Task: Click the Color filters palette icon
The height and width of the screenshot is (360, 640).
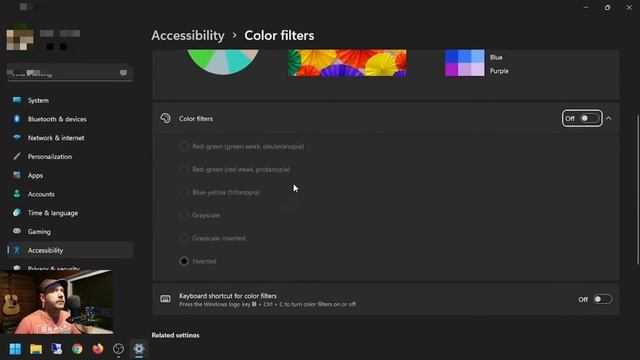Action: pos(165,118)
